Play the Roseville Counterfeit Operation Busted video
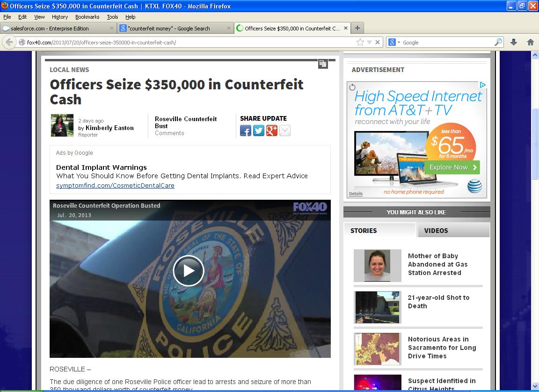 189,271
